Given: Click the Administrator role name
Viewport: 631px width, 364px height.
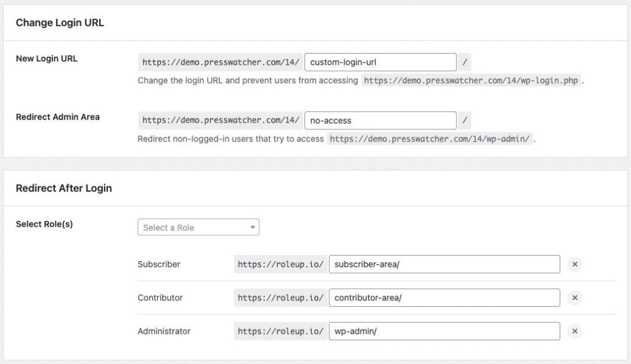Looking at the screenshot, I should pyautogui.click(x=164, y=331).
